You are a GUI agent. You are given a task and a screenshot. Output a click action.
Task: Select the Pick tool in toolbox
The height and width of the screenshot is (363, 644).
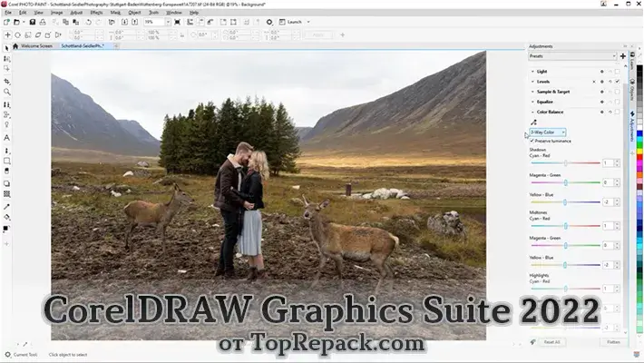(6, 48)
